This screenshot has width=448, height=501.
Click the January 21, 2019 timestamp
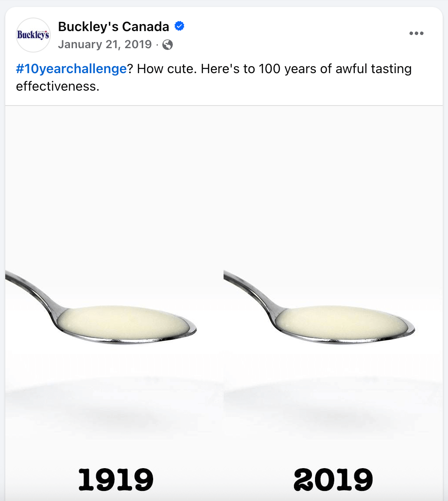tap(105, 44)
